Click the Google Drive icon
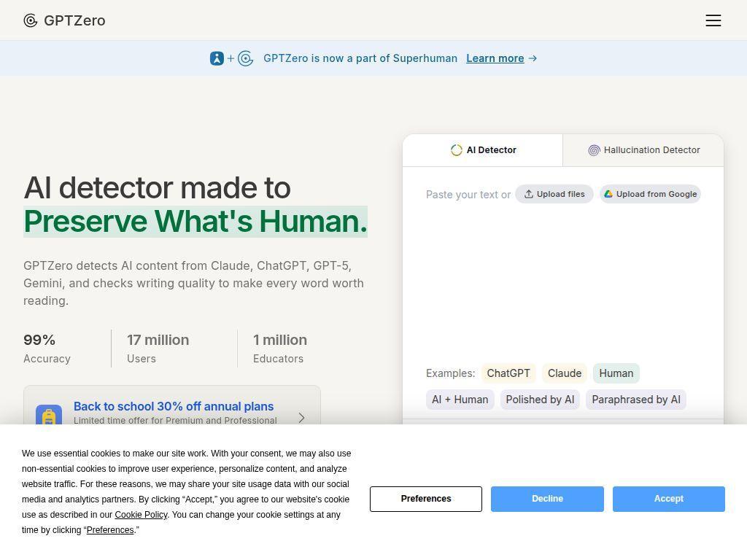Viewport: 747px width, 560px height. pos(608,194)
